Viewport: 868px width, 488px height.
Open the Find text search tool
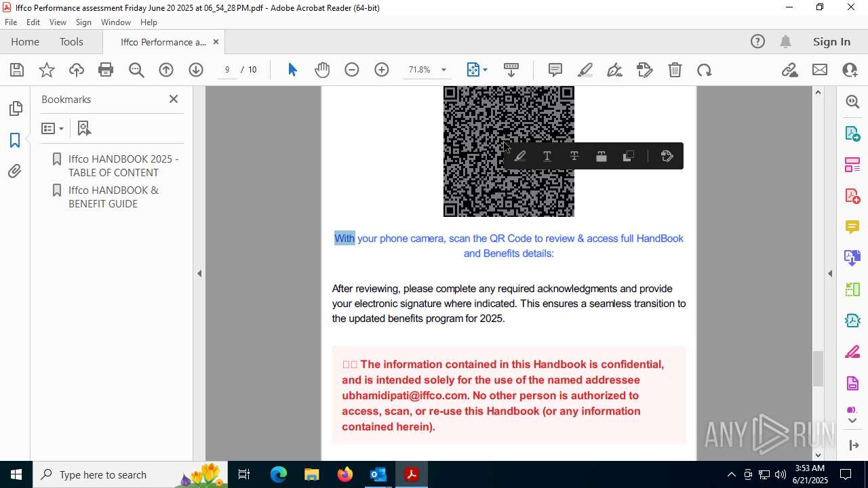click(x=136, y=70)
